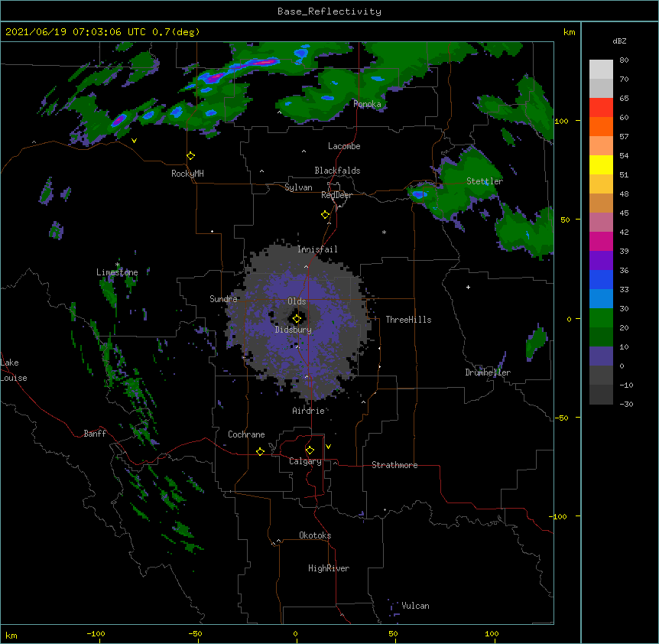Click the Okotoks label
The height and width of the screenshot is (644, 659).
pyautogui.click(x=315, y=535)
